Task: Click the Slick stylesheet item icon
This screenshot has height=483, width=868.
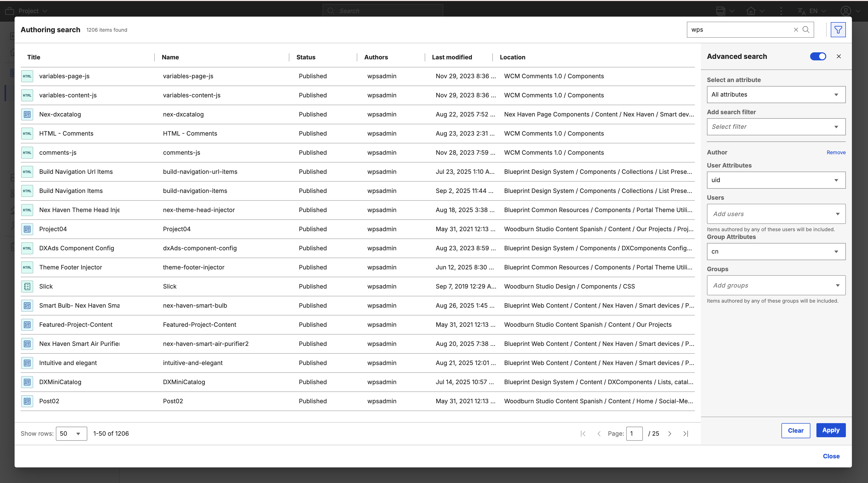Action: (27, 286)
